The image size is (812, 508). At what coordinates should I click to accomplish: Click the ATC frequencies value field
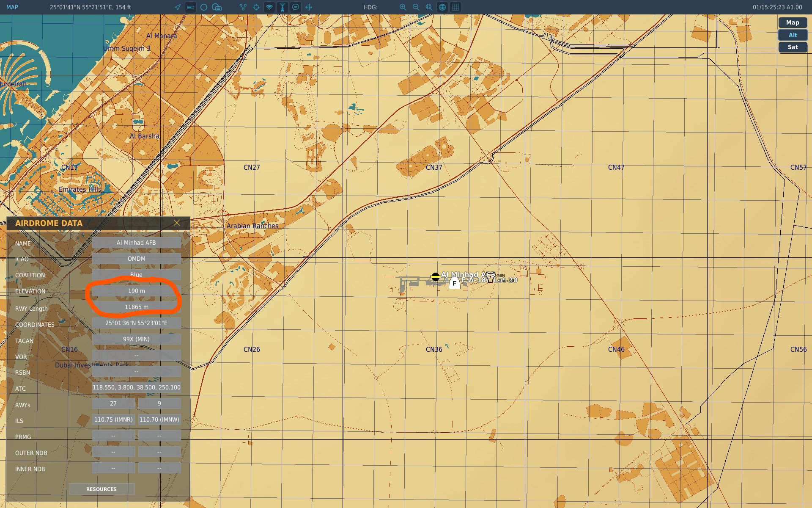tap(136, 387)
